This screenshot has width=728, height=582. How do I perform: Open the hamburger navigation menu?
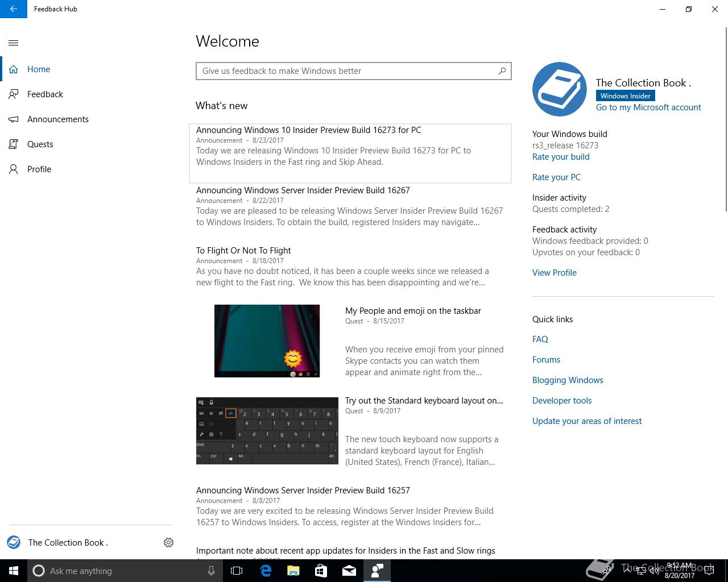[14, 43]
